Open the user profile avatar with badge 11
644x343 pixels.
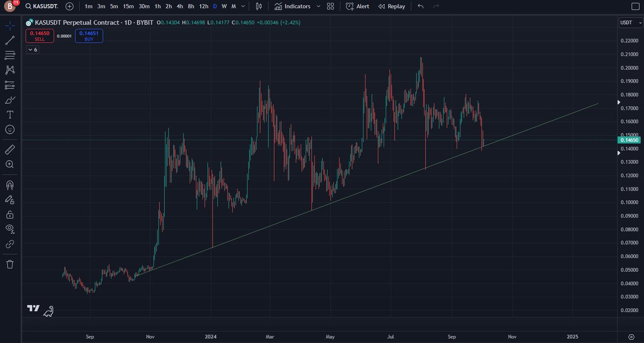tap(10, 6)
